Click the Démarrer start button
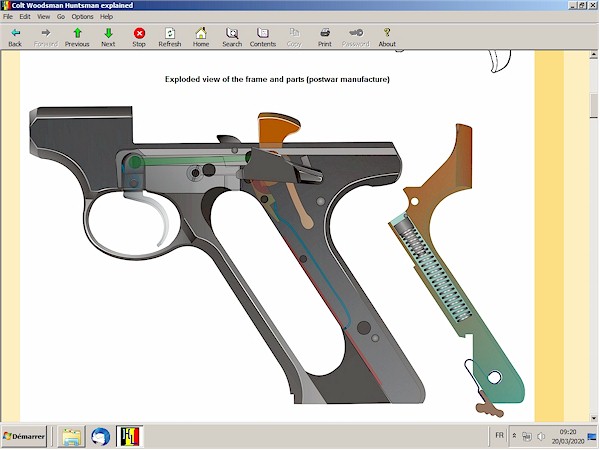 (24, 436)
